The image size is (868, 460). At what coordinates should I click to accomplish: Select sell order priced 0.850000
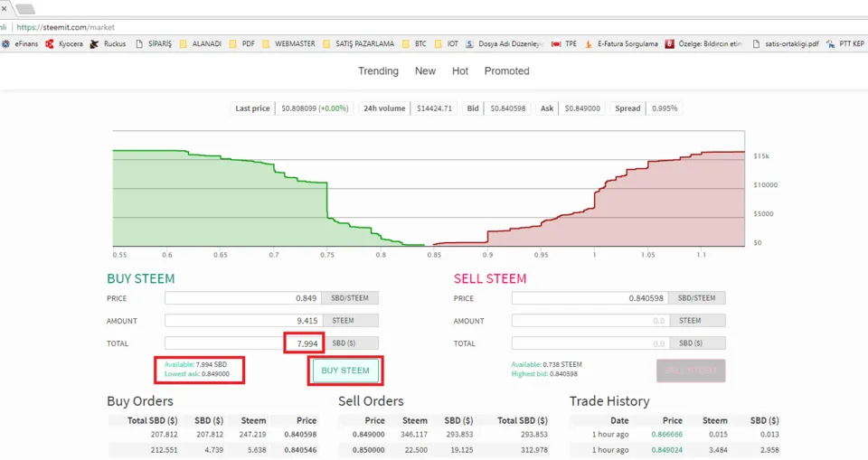click(445, 450)
